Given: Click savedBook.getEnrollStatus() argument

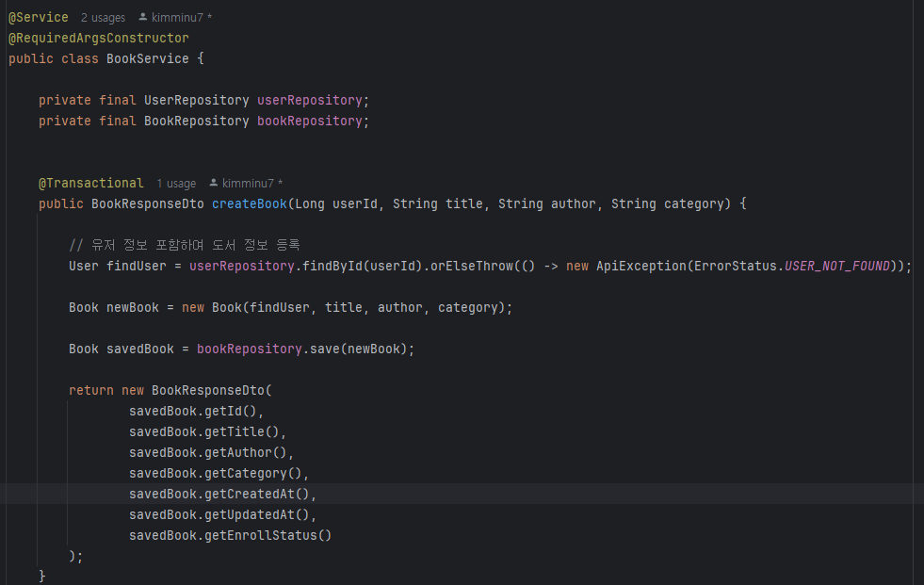Looking at the screenshot, I should tap(231, 535).
